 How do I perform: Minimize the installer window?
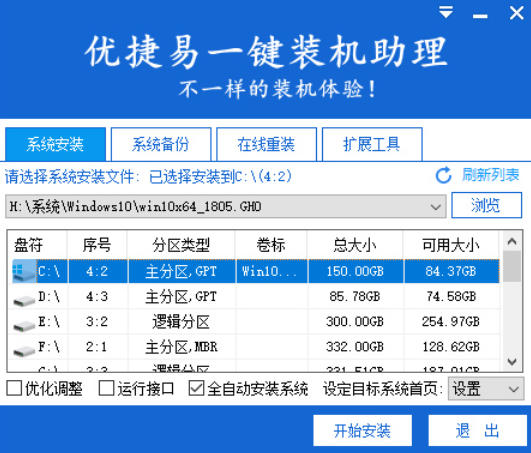(480, 16)
